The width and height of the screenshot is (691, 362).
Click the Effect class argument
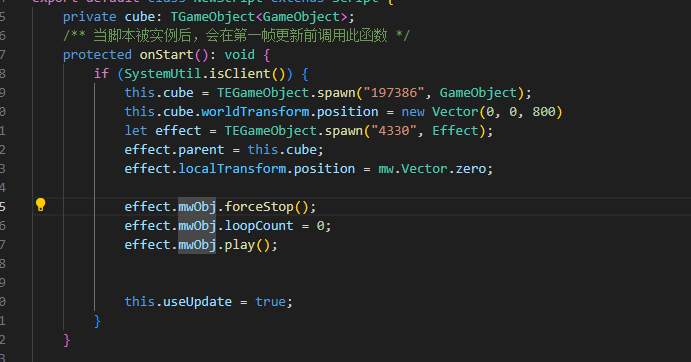(455, 131)
